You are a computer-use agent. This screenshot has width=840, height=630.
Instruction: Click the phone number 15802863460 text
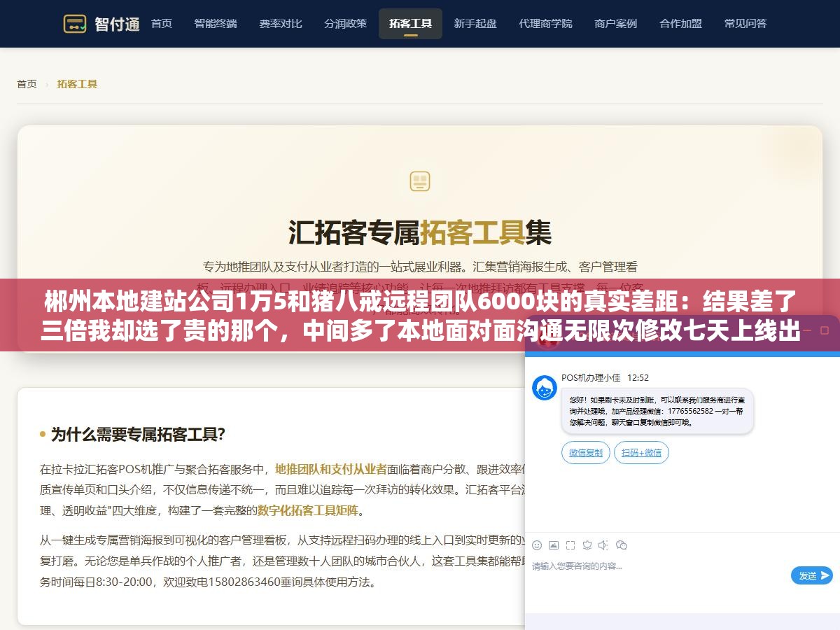pos(244,582)
